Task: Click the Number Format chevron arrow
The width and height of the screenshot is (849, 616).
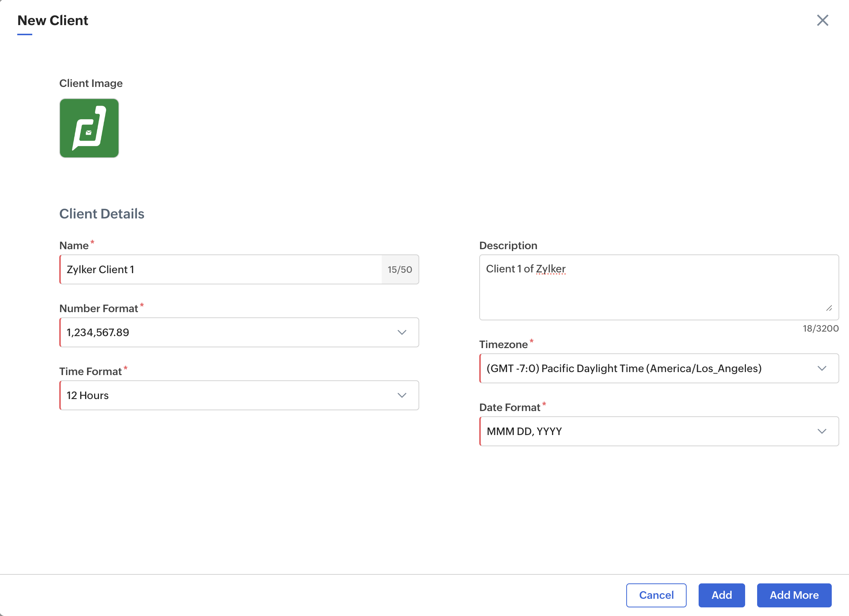Action: 402,332
